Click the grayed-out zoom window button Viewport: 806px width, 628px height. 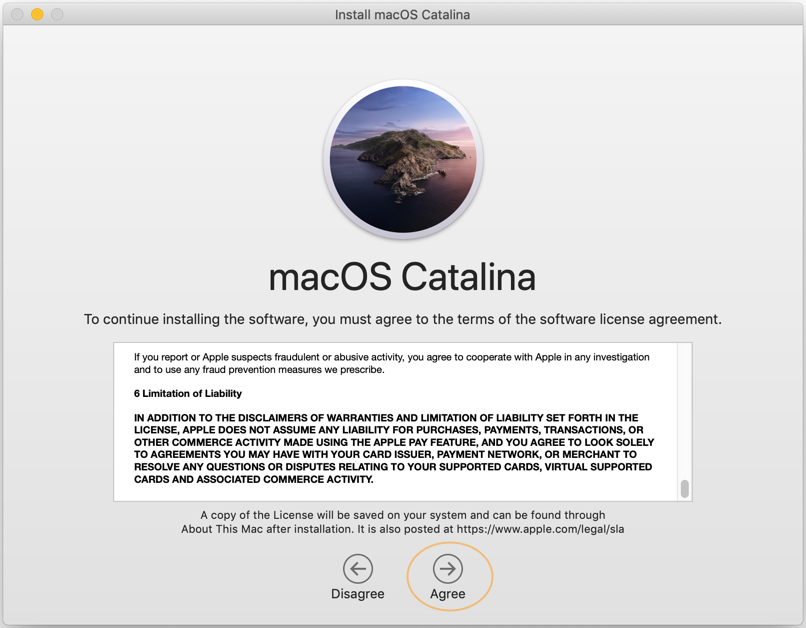point(57,14)
